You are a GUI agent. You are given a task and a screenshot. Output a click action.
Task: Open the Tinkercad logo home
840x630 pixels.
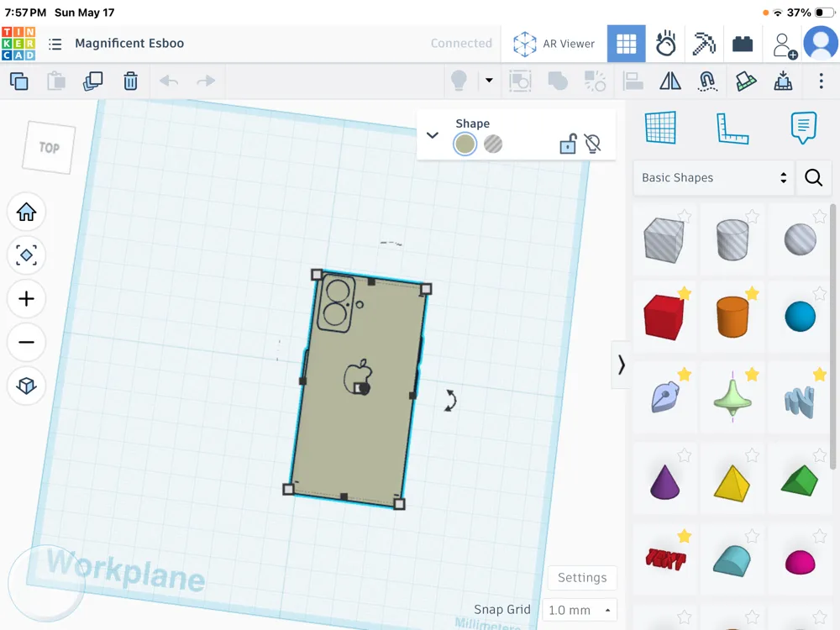[x=18, y=44]
